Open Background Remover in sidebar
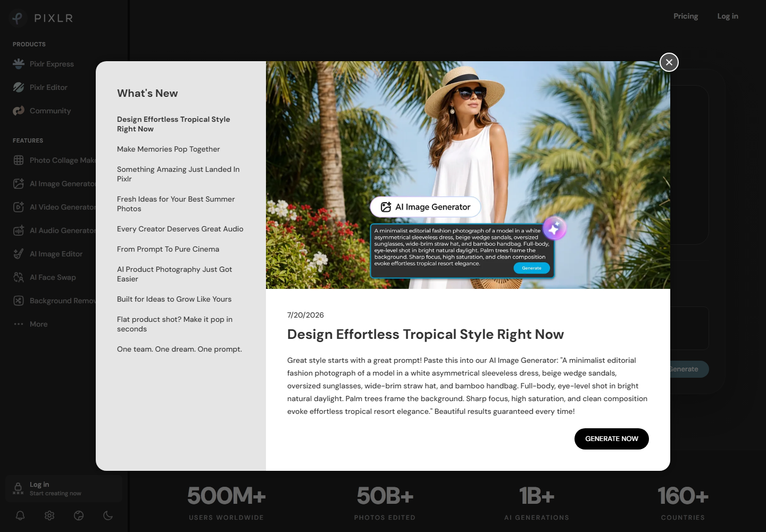 (55, 301)
